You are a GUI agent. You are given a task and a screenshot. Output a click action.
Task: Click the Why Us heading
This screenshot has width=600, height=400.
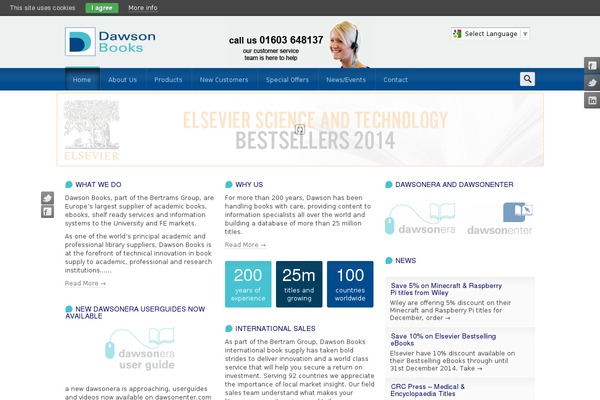(249, 184)
